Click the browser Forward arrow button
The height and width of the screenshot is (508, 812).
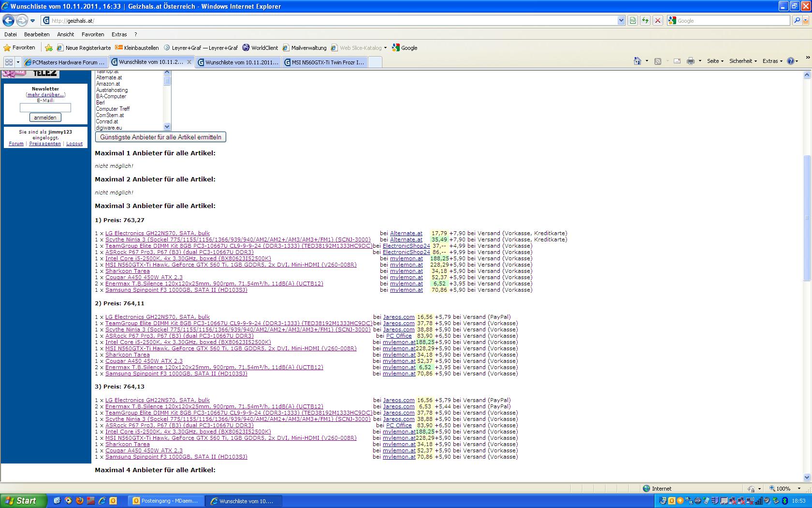[x=22, y=20]
